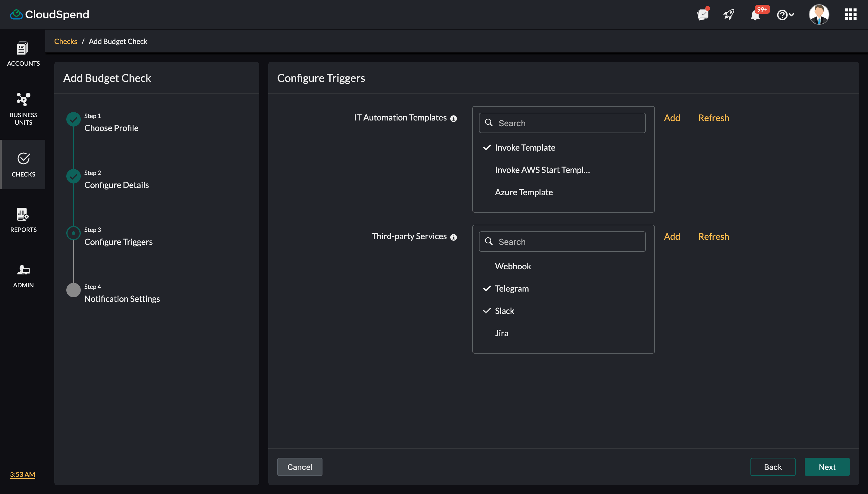Click Refresh for IT Automation Templates

pyautogui.click(x=714, y=118)
